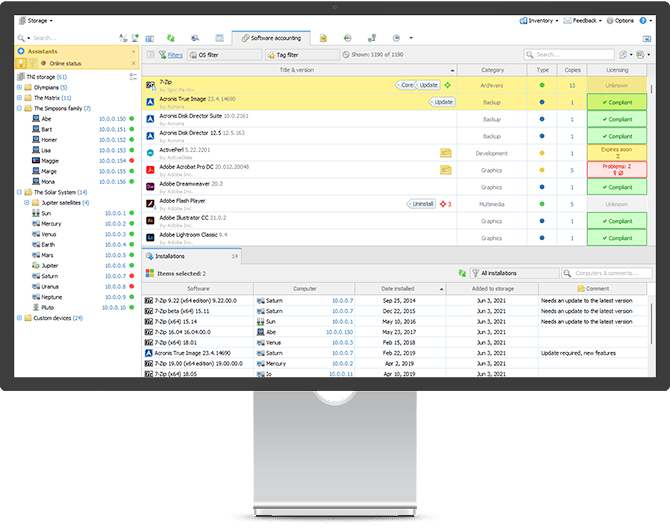
Task: Expand The Matrix group
Action: pos(20,98)
